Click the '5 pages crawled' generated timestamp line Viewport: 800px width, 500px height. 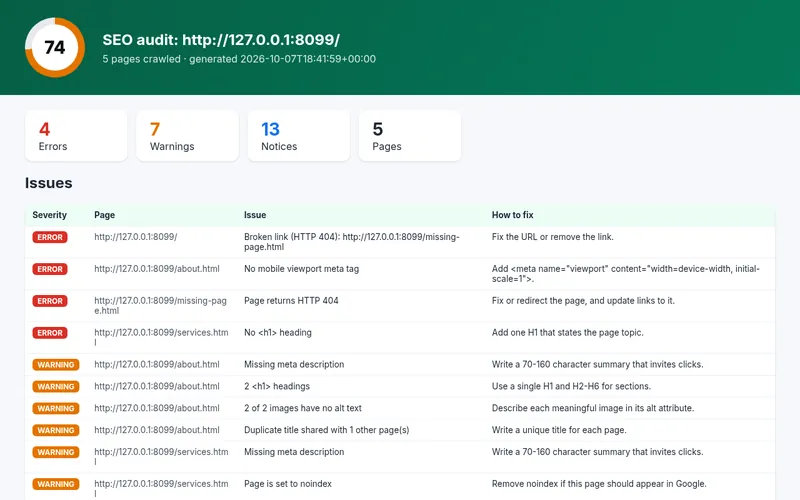[239, 59]
